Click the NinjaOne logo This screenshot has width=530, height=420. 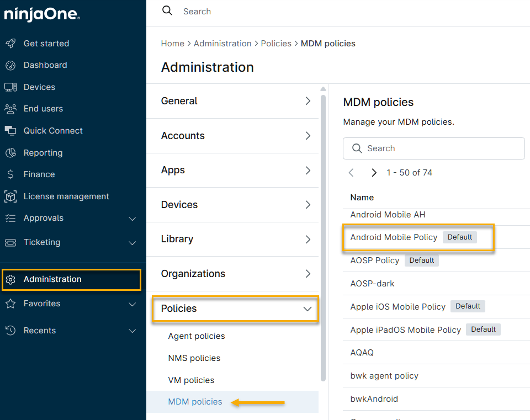(x=42, y=14)
